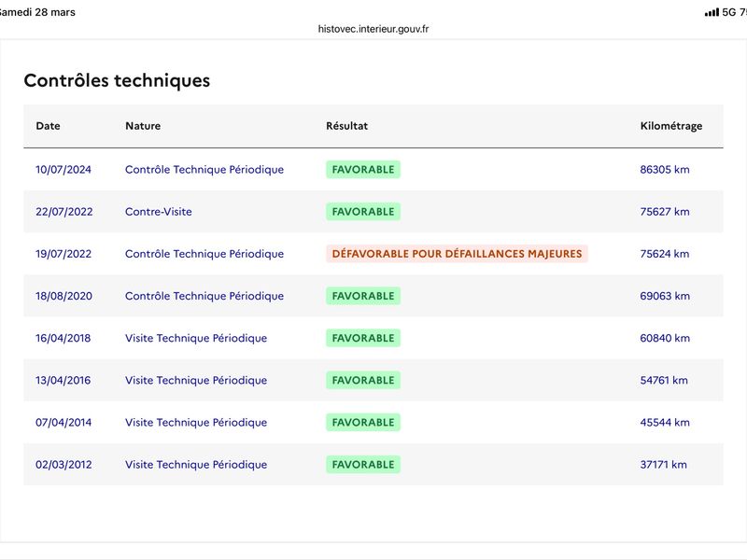747x560 pixels.
Task: Tap the 5G network indicator
Action: pos(729,12)
